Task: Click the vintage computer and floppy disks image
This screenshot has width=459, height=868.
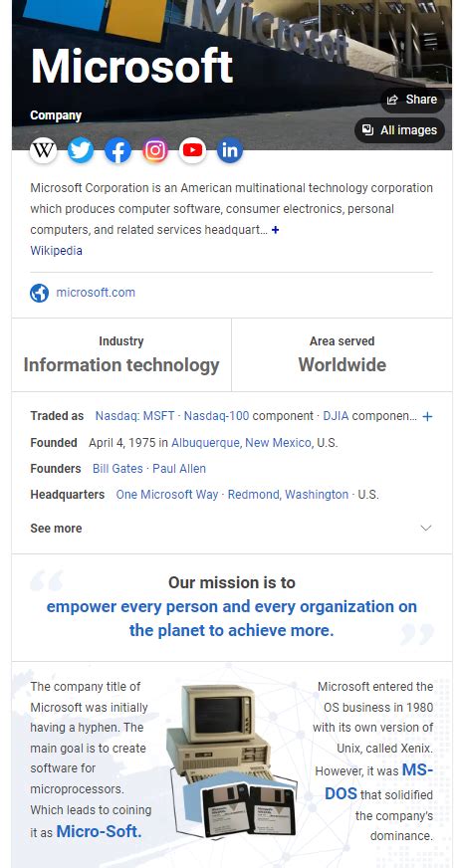Action: point(232,761)
